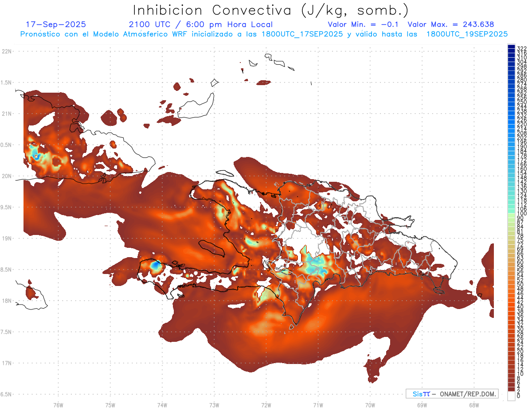Click the '22N' latitude label
The height and width of the screenshot is (411, 532).
click(6, 51)
